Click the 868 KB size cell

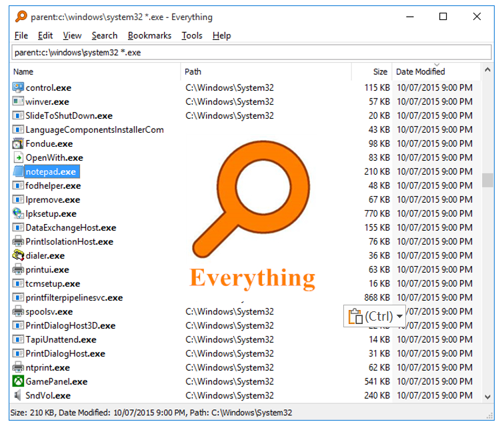pos(377,297)
